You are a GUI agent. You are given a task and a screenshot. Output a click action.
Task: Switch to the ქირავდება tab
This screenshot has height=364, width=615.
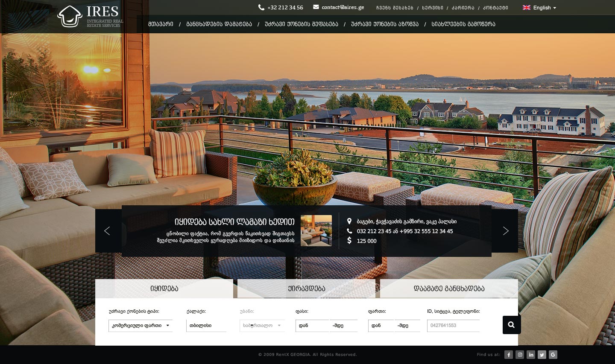tap(306, 288)
